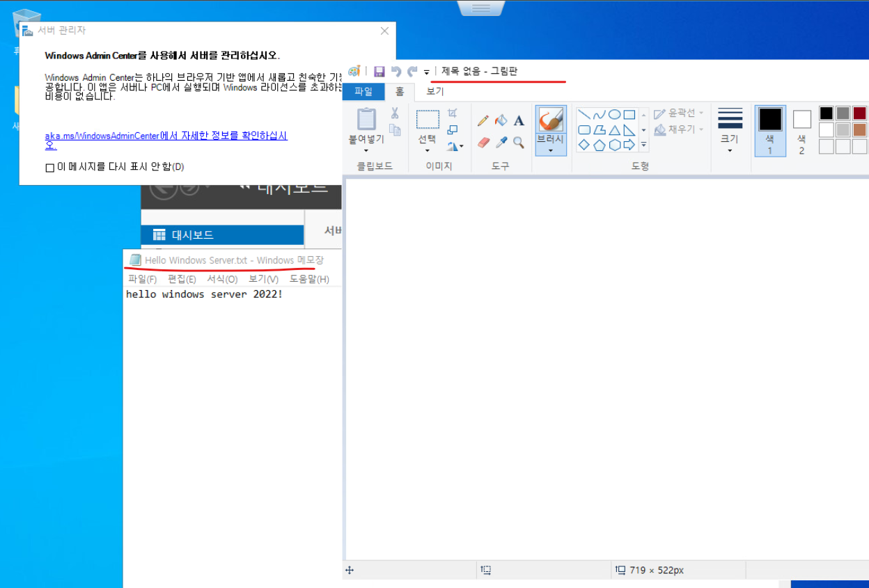The width and height of the screenshot is (869, 588).
Task: Select 색 2 background color
Action: [801, 131]
